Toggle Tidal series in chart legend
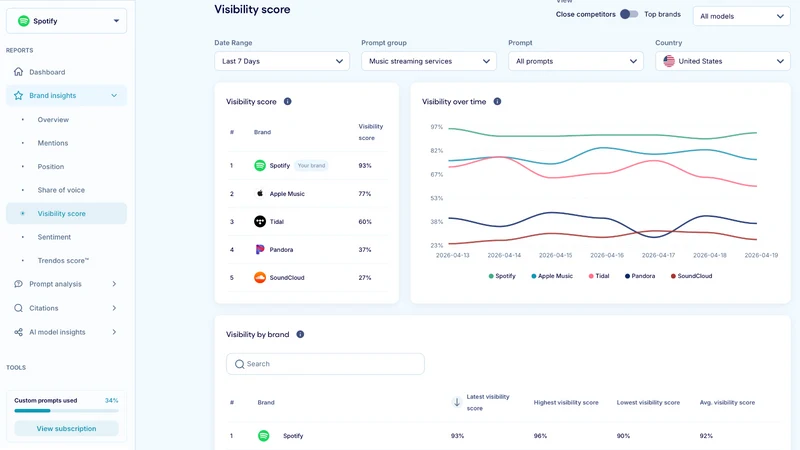This screenshot has height=450, width=800. point(599,276)
